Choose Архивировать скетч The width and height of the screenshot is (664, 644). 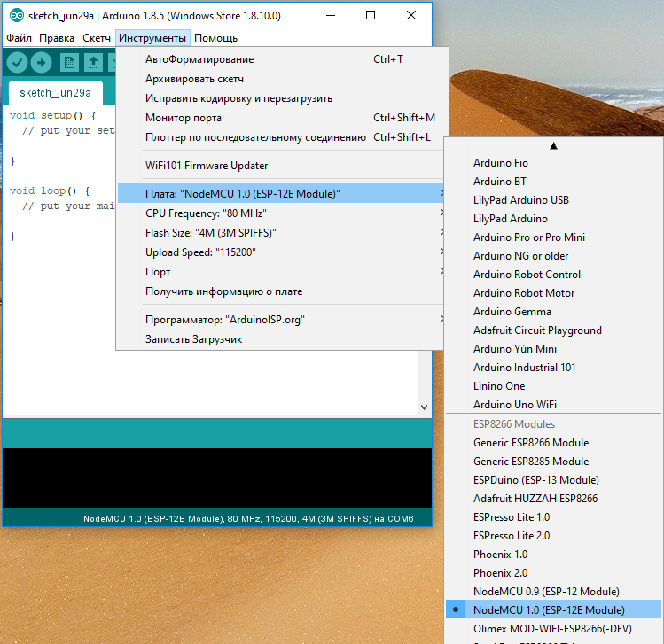(x=280, y=79)
